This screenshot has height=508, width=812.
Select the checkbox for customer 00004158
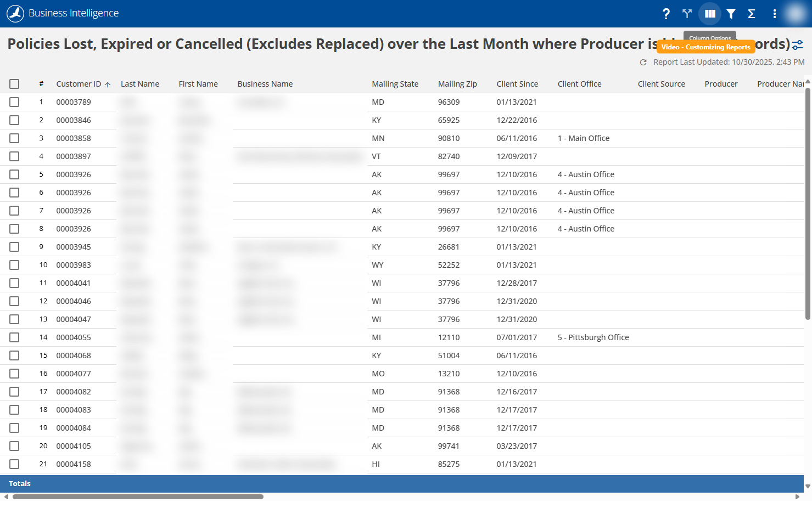coord(14,464)
